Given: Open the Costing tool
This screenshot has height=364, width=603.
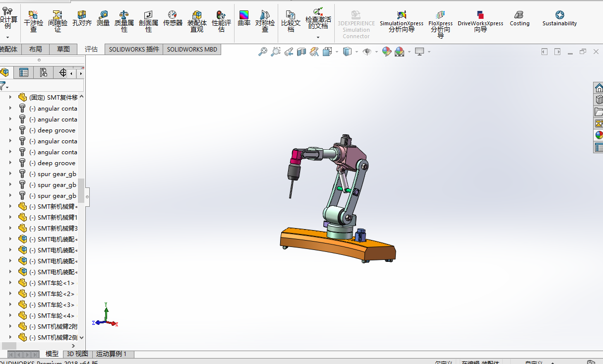Looking at the screenshot, I should tap(519, 18).
